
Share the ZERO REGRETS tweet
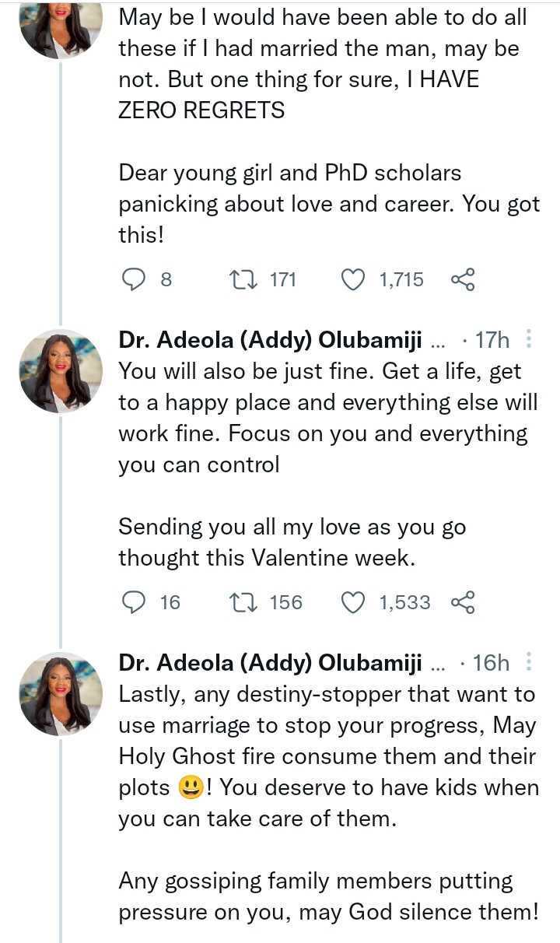[x=463, y=280]
